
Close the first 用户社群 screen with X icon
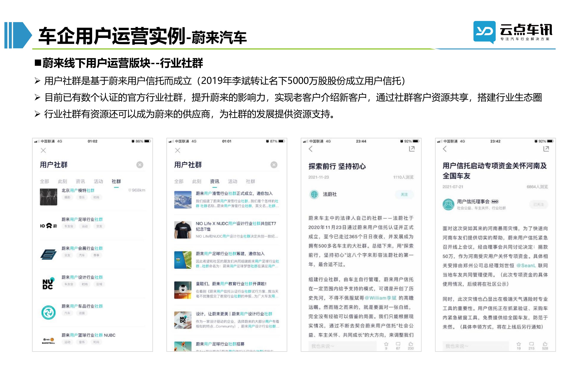(43, 150)
